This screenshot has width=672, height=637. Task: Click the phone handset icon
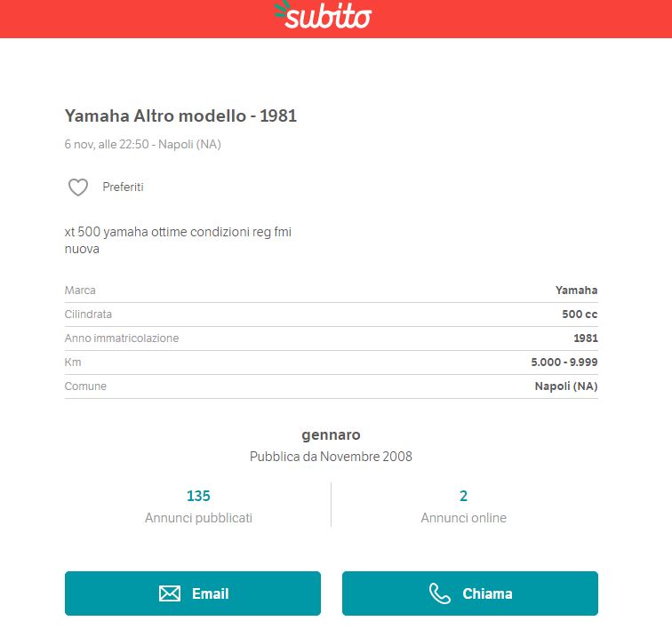pos(440,594)
